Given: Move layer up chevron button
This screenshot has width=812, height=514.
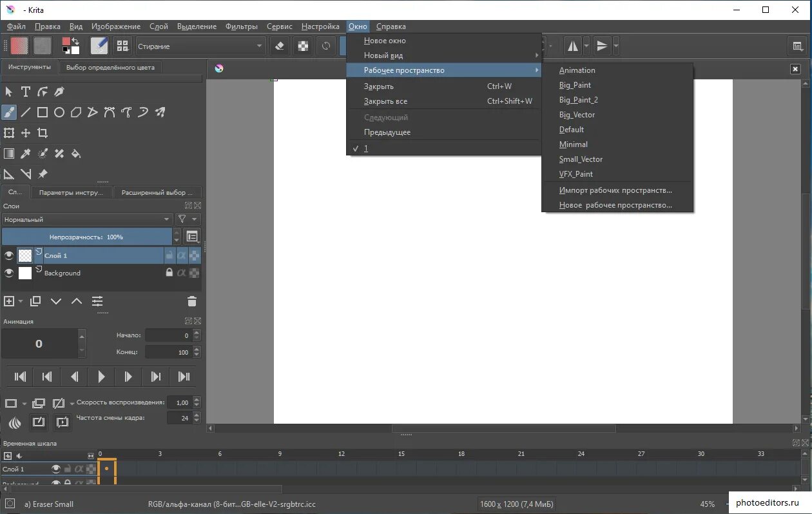Looking at the screenshot, I should tap(77, 301).
